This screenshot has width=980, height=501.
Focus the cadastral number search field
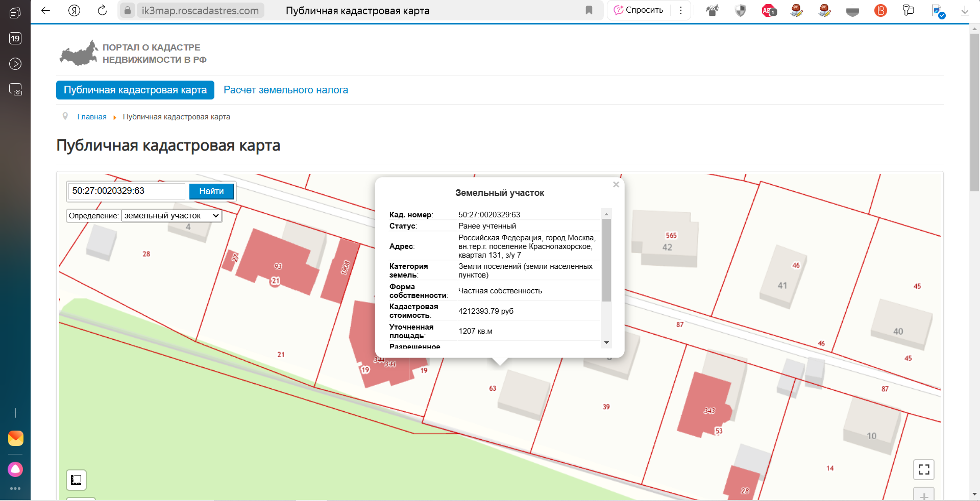pos(127,191)
